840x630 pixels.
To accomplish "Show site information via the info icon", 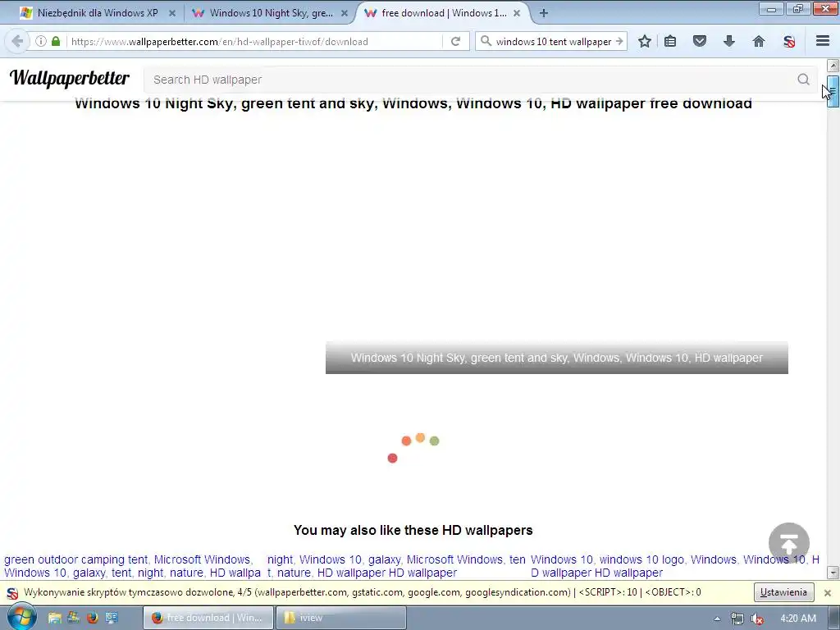I will point(41,41).
